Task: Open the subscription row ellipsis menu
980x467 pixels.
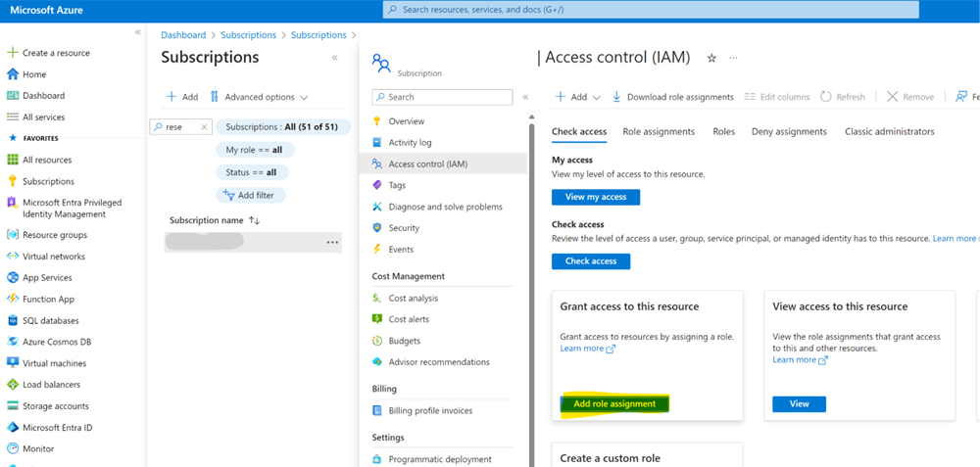Action: [x=332, y=243]
